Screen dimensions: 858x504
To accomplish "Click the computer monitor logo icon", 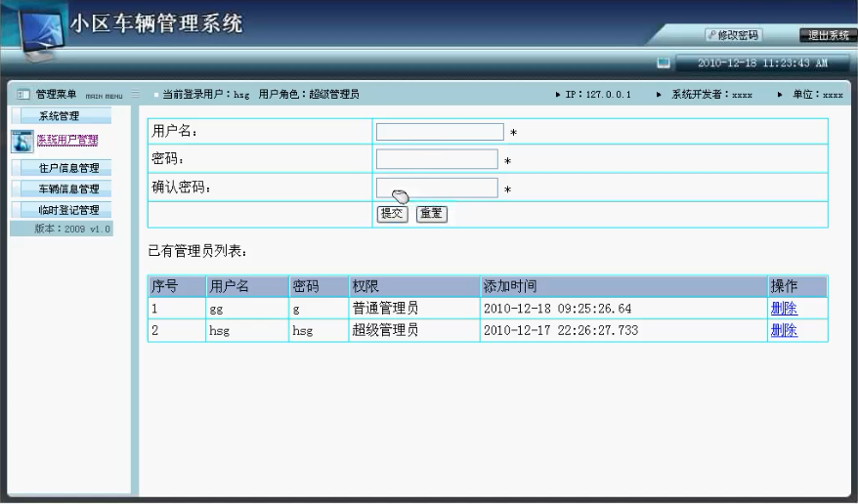I will pyautogui.click(x=40, y=34).
